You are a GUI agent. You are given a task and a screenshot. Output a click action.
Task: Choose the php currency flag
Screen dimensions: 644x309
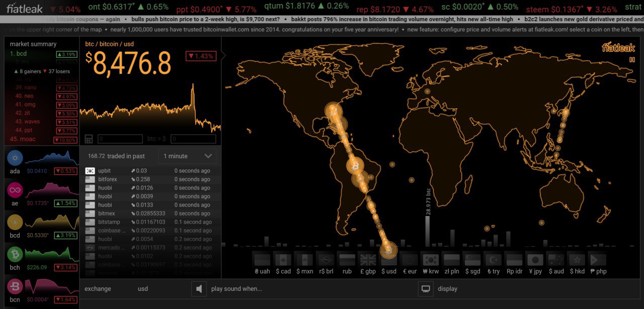597,260
